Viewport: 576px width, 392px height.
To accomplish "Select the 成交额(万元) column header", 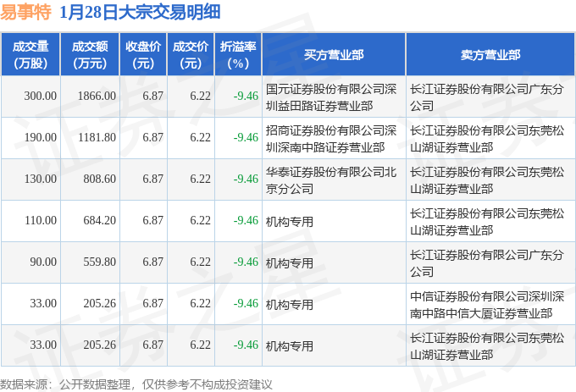I will coord(90,55).
